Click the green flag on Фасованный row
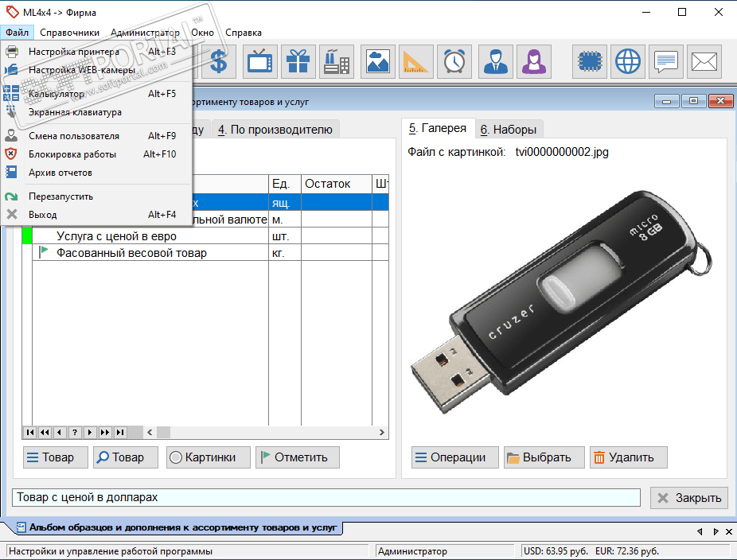 44,251
